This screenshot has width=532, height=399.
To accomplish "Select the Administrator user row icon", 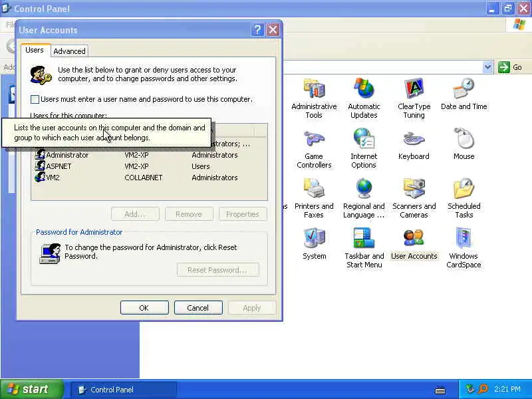I will (40, 155).
